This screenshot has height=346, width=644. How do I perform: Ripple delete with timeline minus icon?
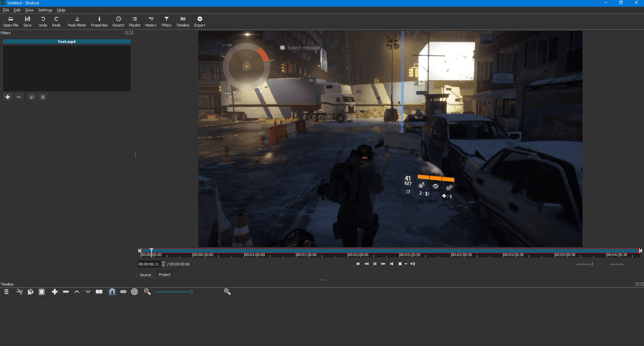click(x=66, y=292)
